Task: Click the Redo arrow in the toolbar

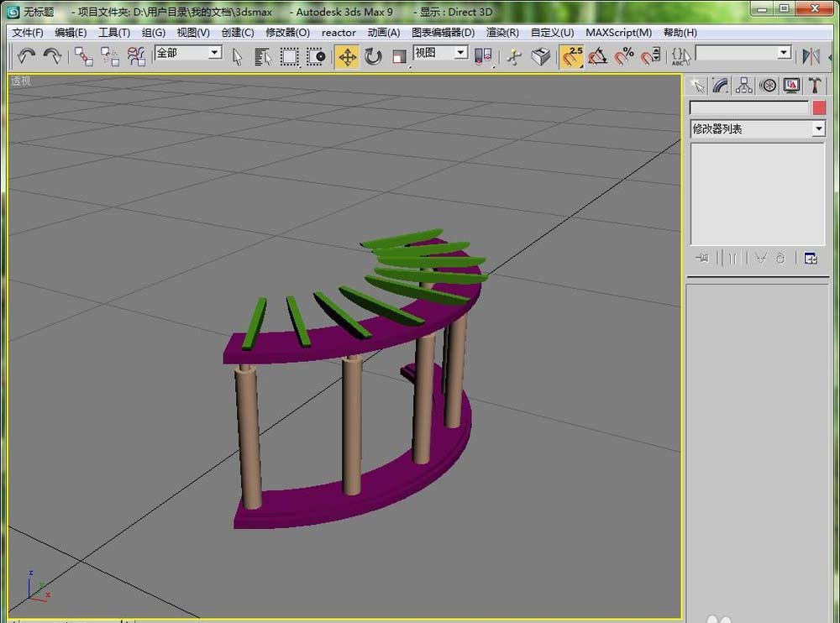Action: (52, 56)
